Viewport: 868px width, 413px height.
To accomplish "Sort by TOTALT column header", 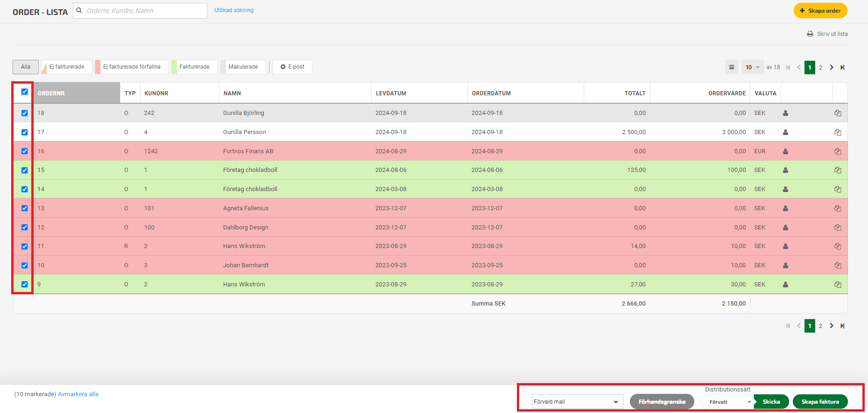I will (x=617, y=93).
